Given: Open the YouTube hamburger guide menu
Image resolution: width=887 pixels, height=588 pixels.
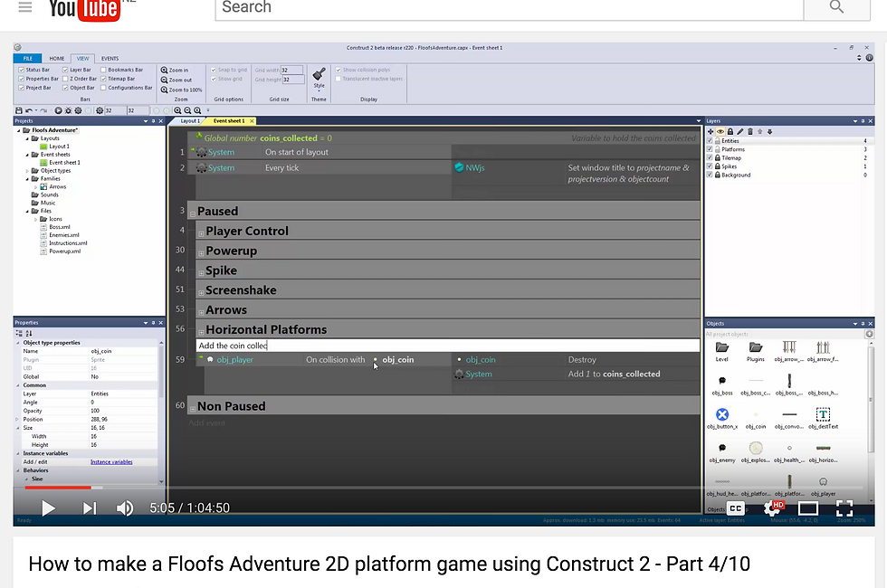Looking at the screenshot, I should [25, 7].
